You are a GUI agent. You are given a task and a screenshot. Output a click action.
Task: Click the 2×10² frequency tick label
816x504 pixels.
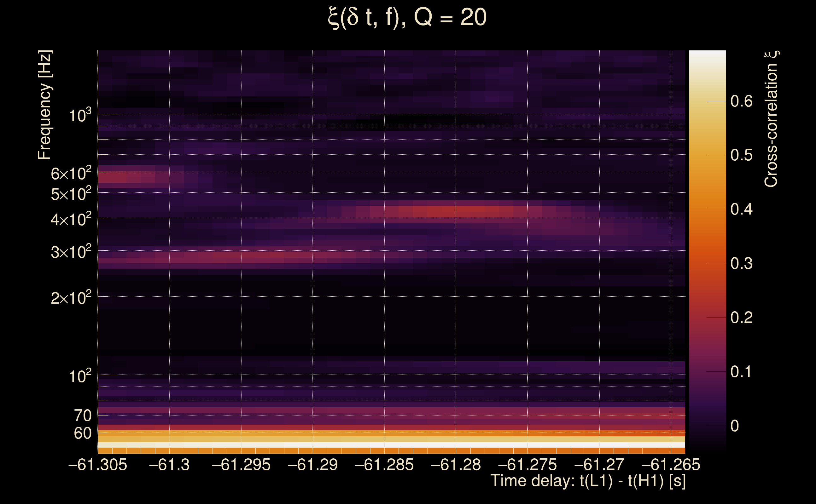[71, 298]
